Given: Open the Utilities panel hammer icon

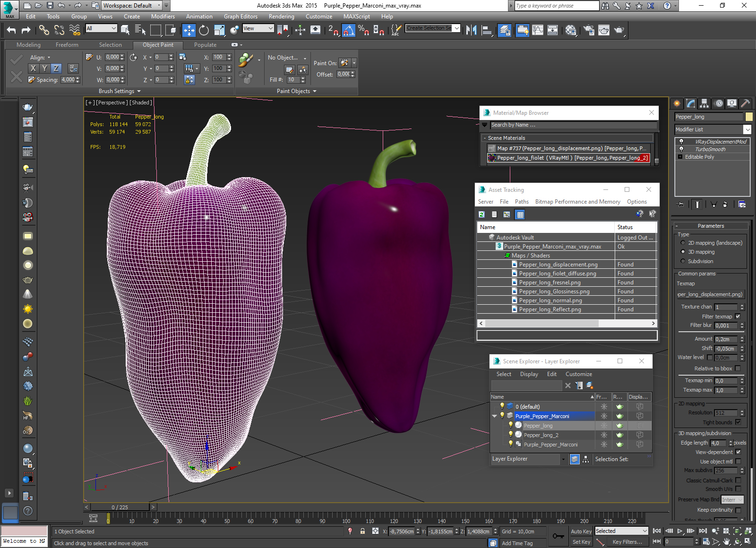Looking at the screenshot, I should [x=745, y=103].
